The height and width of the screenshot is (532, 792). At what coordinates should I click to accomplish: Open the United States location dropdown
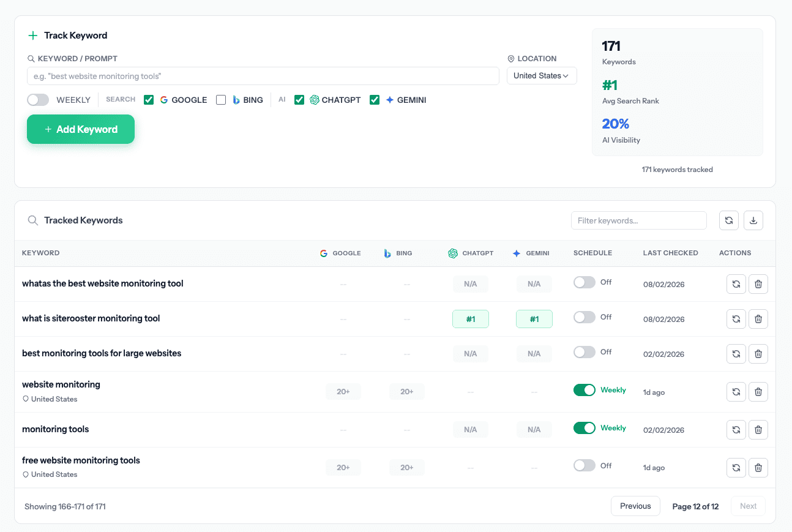541,75
